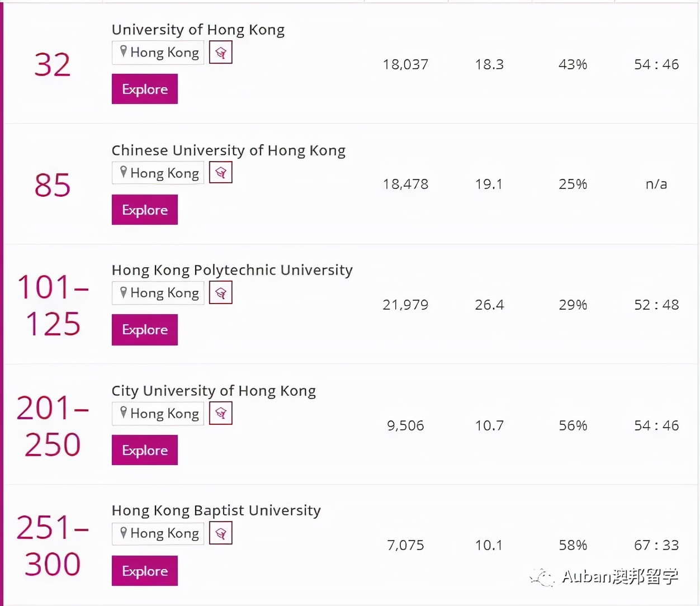
Task: Select Hong Kong location badge for Baptist University
Action: point(157,533)
